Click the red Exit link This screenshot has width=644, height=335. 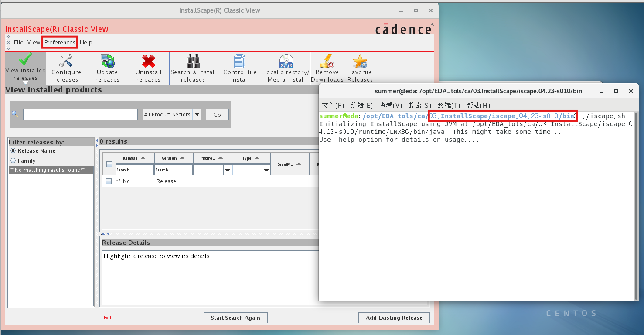point(108,318)
